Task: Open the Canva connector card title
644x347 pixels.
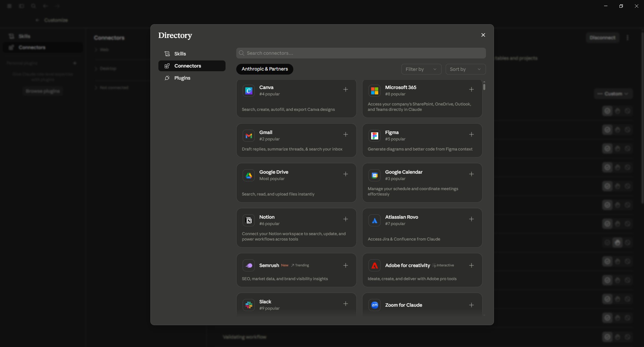Action: (x=266, y=87)
